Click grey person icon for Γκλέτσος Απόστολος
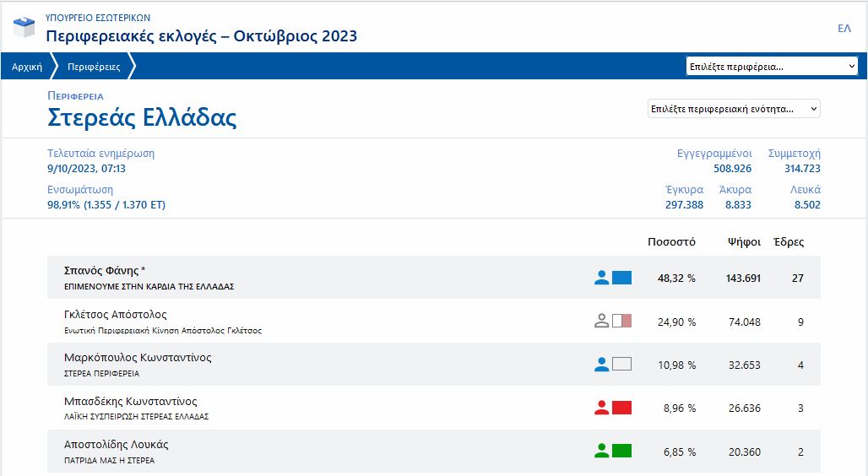 [601, 321]
